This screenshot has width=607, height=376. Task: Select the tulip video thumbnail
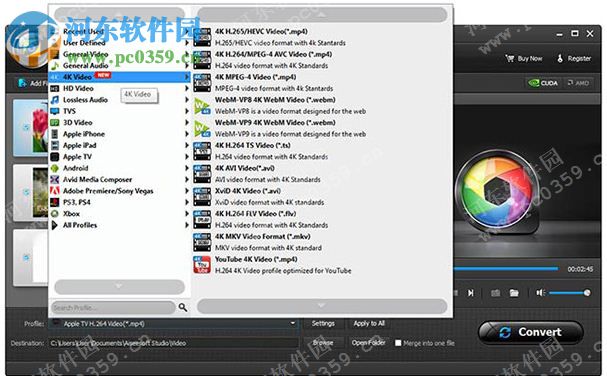click(31, 128)
